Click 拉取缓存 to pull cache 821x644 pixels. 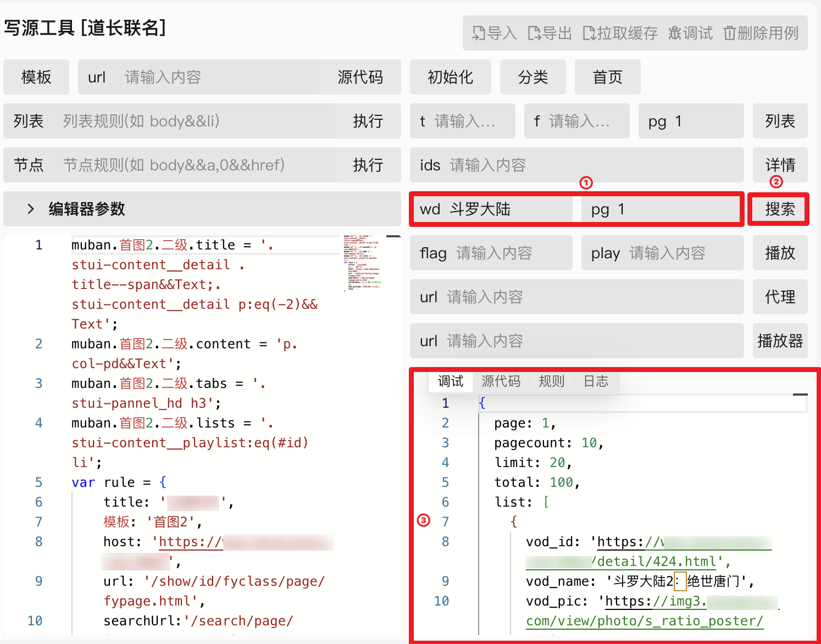tap(620, 34)
